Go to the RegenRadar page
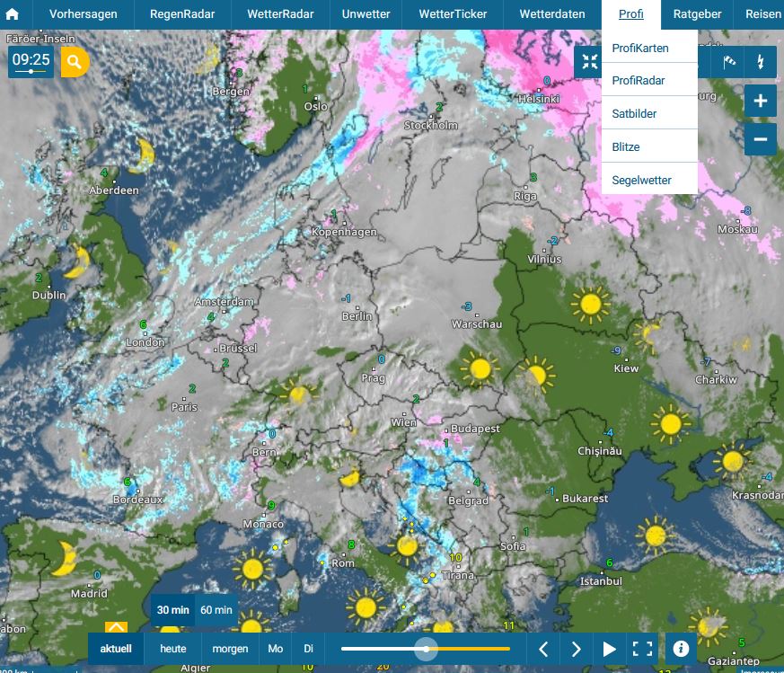The image size is (784, 673). point(182,14)
